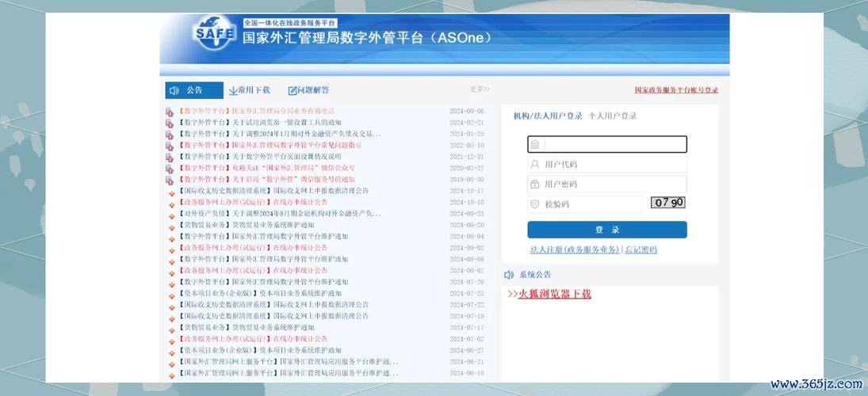
Task: Click the edit pencil icon beside 问题解答
Action: pos(293,91)
